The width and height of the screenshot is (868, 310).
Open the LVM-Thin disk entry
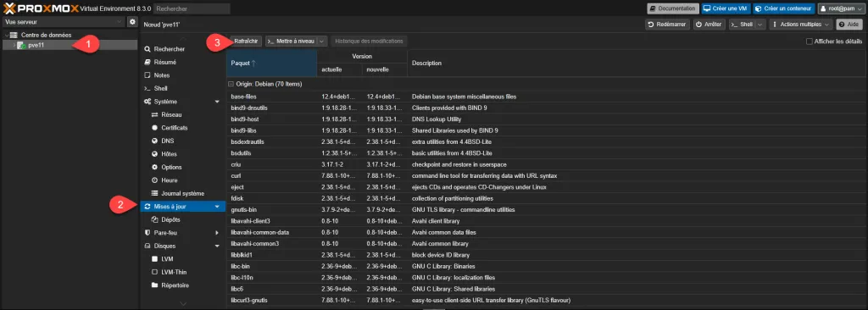pos(172,273)
